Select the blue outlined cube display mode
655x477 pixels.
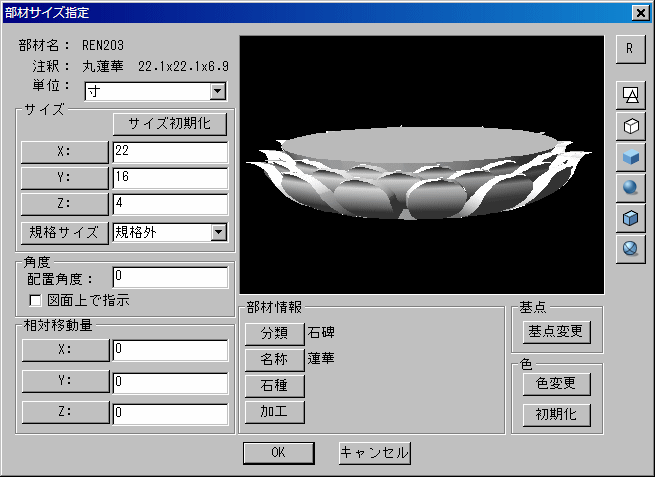[x=630, y=218]
